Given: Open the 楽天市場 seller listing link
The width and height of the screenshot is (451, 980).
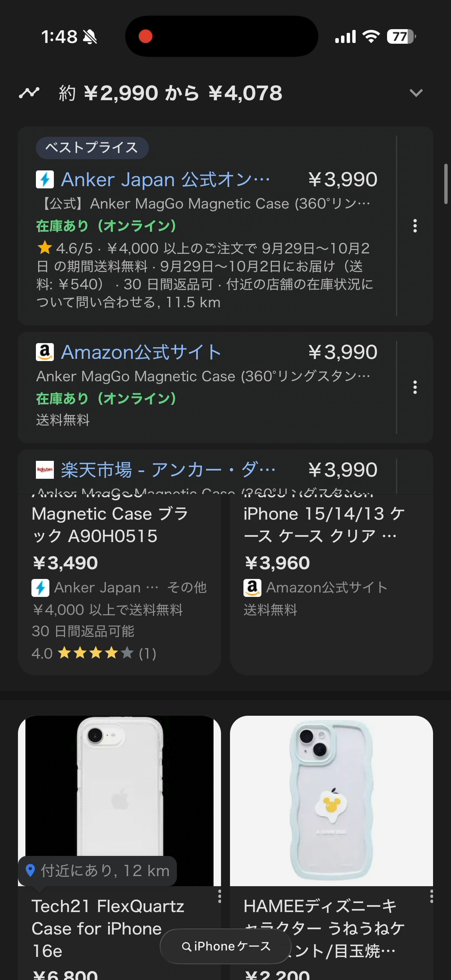Looking at the screenshot, I should point(168,470).
